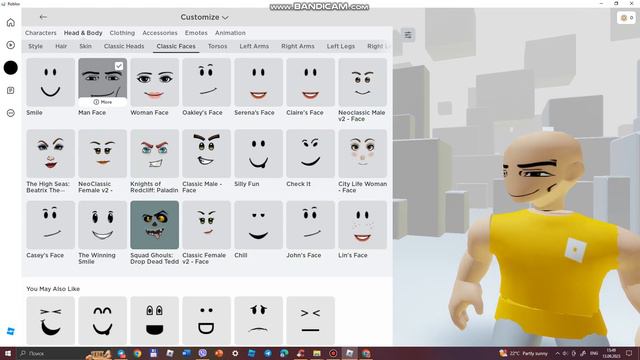Open Chrome from the taskbar
Image resolution: width=640 pixels, height=360 pixels.
point(138,353)
